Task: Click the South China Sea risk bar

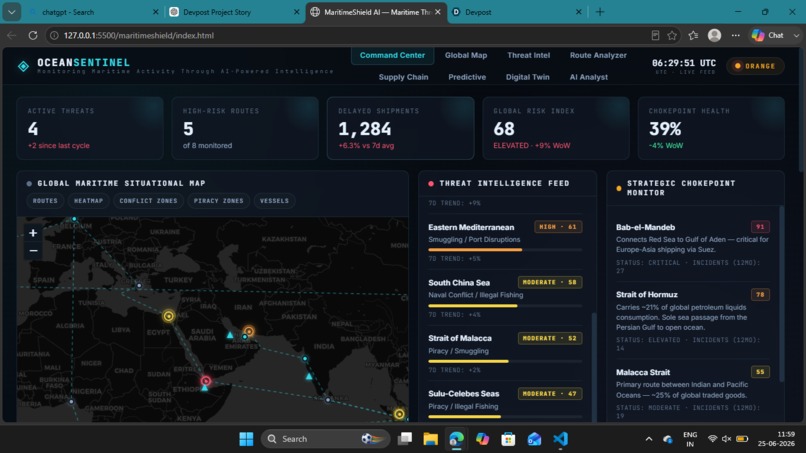Action: pyautogui.click(x=505, y=306)
